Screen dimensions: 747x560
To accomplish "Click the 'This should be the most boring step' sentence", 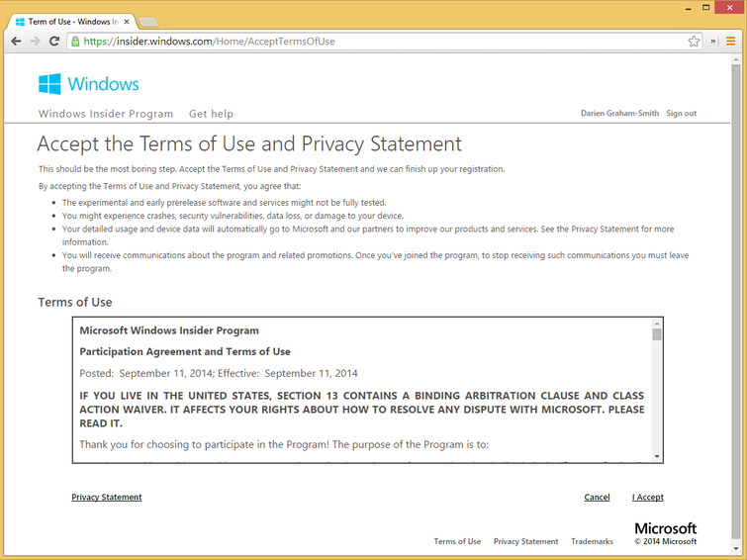I will 271,169.
